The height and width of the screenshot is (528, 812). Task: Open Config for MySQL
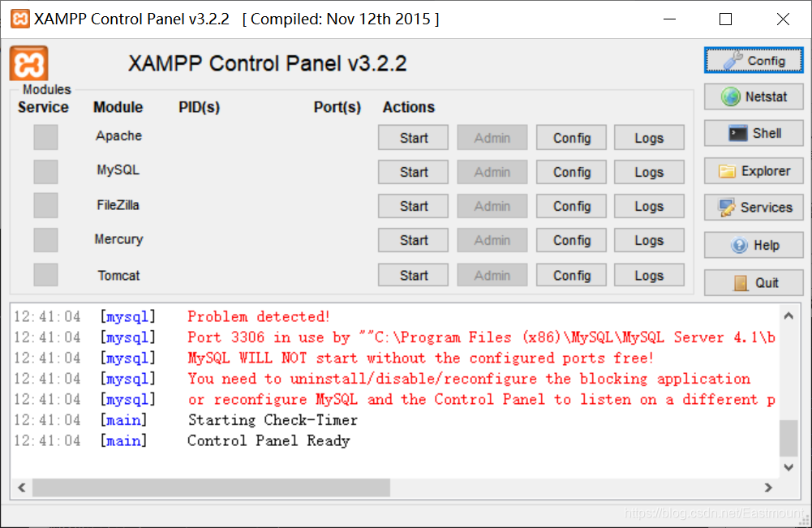571,172
